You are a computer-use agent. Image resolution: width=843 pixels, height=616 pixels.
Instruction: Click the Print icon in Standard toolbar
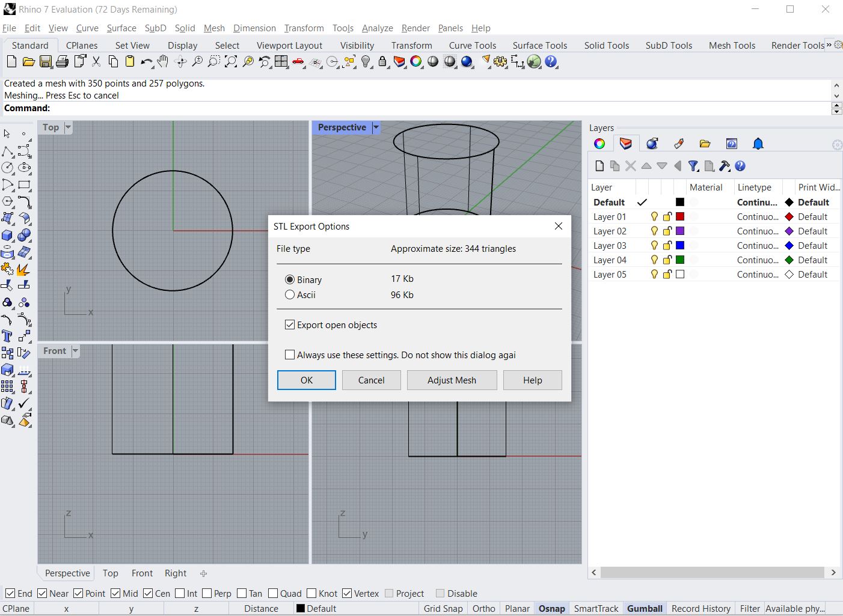pyautogui.click(x=62, y=62)
